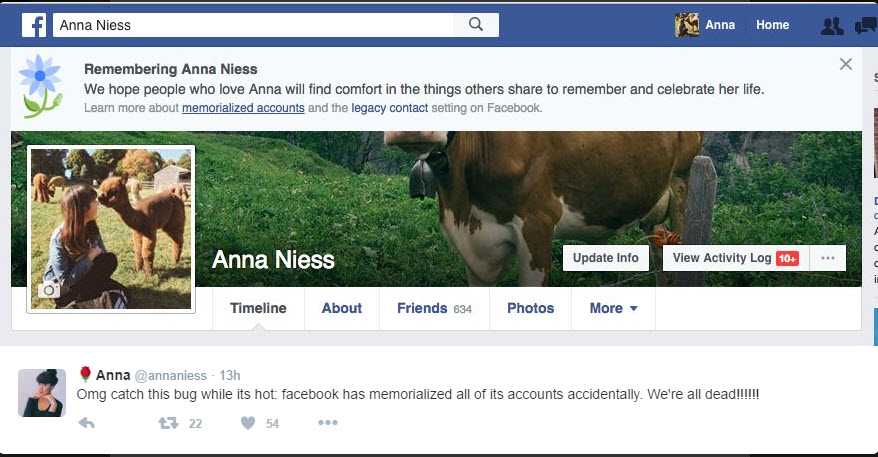Click the reply arrow under the tweet
The height and width of the screenshot is (457, 878).
coord(87,423)
